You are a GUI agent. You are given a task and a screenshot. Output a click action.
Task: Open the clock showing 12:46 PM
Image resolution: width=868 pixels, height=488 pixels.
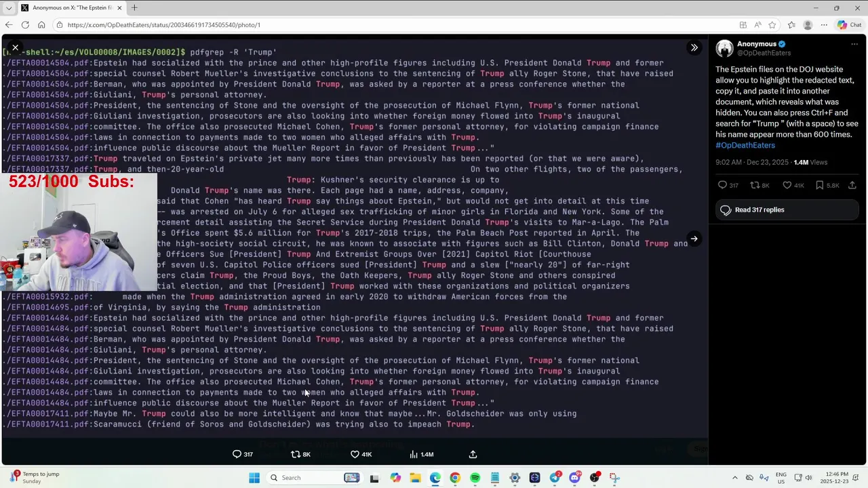(x=835, y=478)
